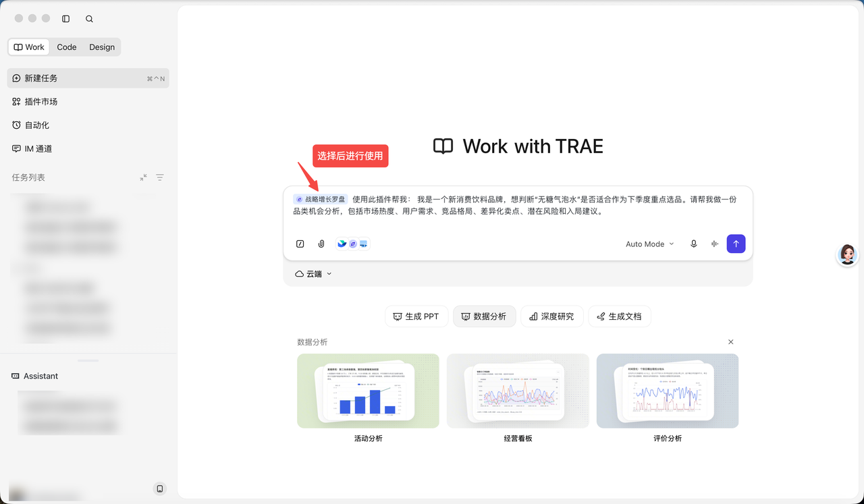Image resolution: width=864 pixels, height=504 pixels.
Task: Click into the prompt text field
Action: [518, 205]
